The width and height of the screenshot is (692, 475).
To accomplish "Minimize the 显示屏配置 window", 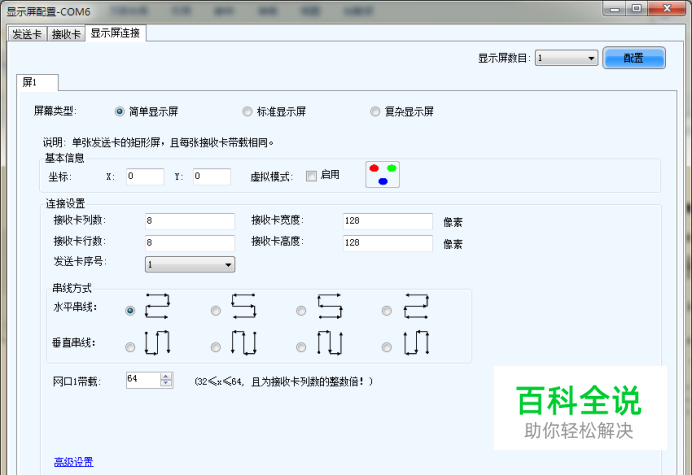I will click(614, 8).
